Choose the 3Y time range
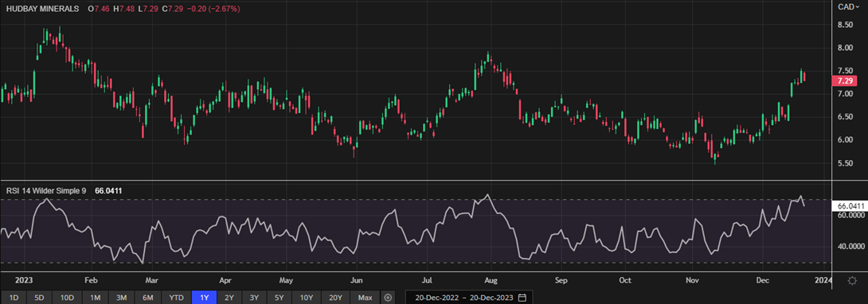The height and width of the screenshot is (304, 868). click(x=255, y=298)
